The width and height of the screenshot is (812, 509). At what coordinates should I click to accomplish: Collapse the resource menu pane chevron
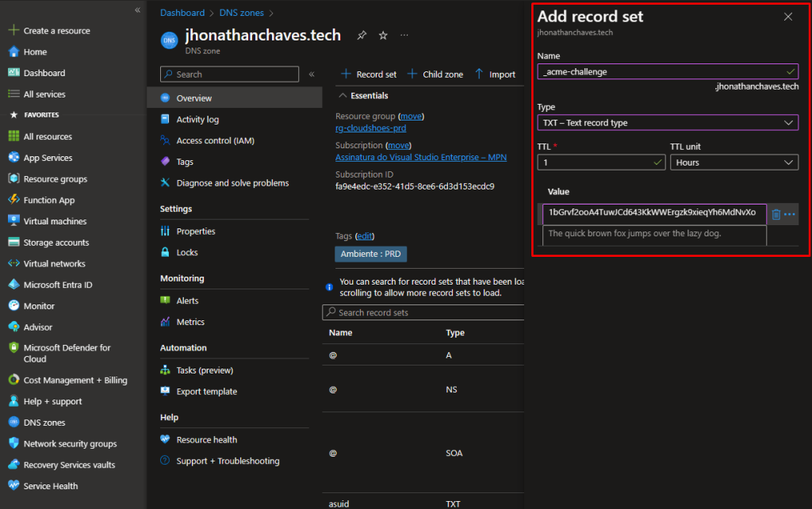point(312,74)
